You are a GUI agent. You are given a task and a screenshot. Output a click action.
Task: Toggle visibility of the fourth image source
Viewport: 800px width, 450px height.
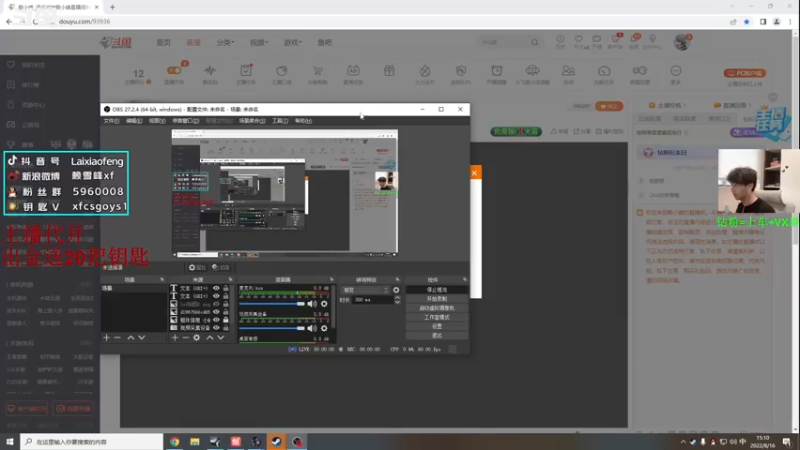click(x=216, y=312)
